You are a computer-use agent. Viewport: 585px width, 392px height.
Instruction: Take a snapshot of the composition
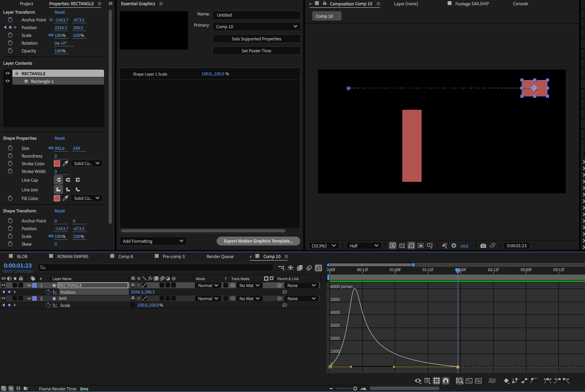(483, 245)
